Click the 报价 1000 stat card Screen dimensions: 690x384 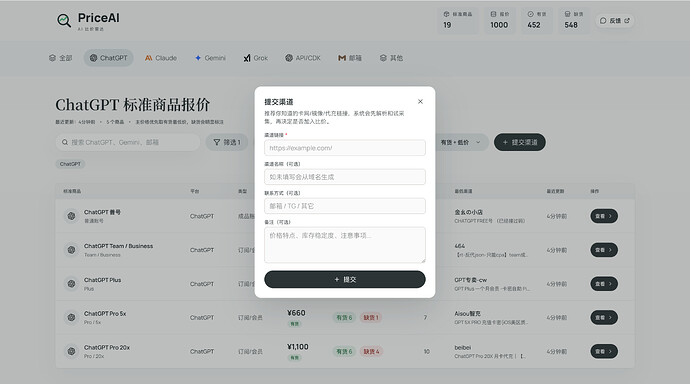[499, 20]
